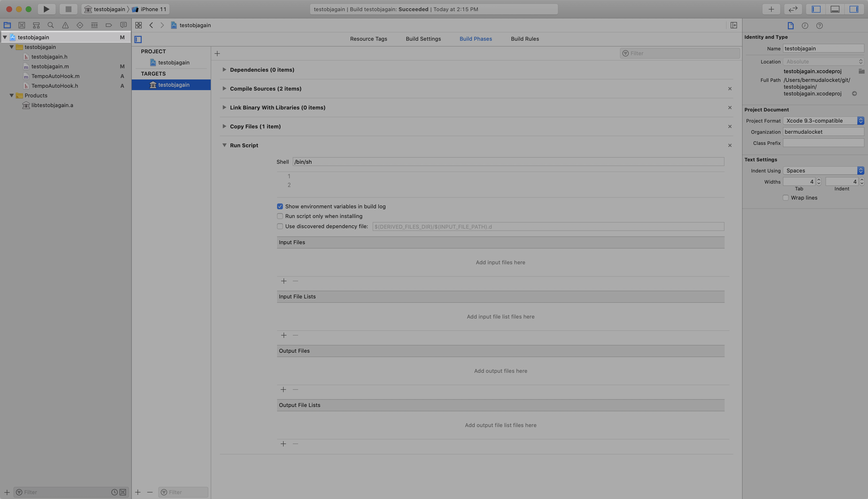Add an input file with plus button

click(284, 281)
